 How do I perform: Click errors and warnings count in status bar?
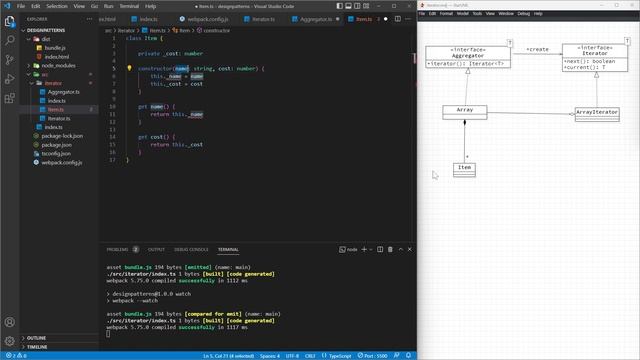pyautogui.click(x=16, y=356)
